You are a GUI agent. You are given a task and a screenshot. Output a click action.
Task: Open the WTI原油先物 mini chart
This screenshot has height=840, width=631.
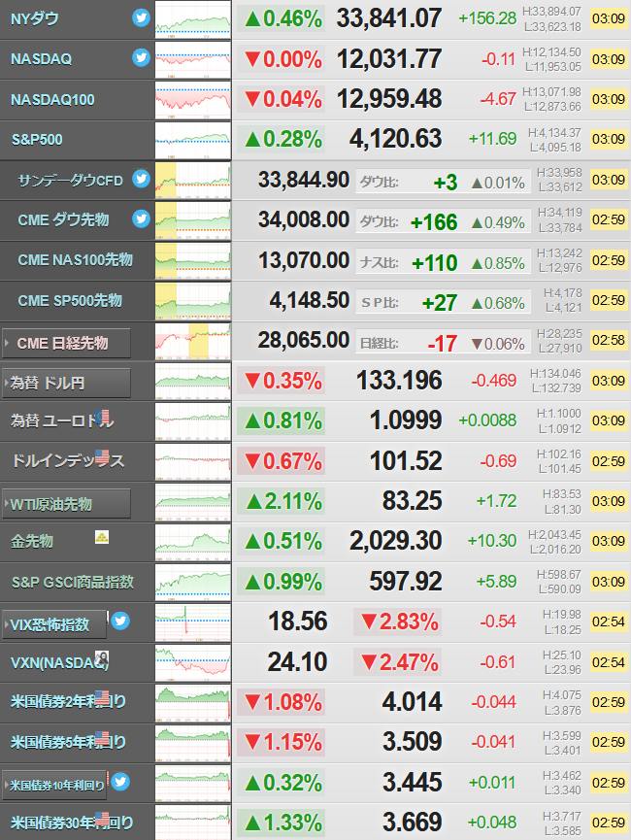[x=193, y=502]
